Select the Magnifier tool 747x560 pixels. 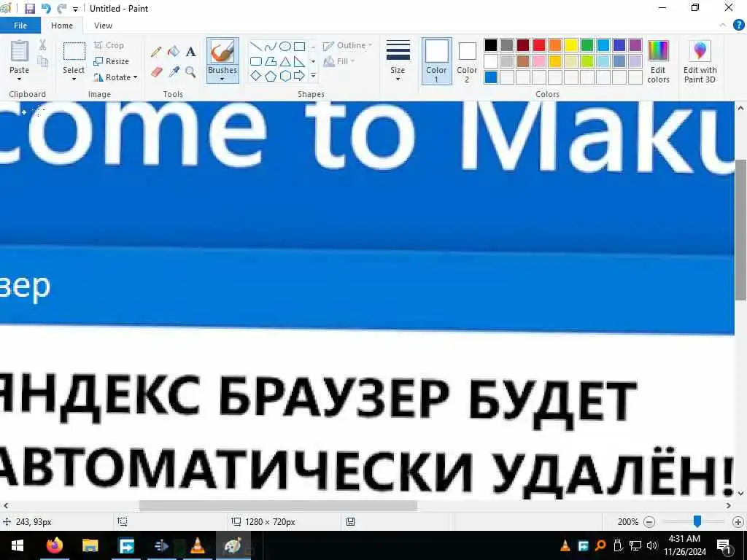(190, 72)
